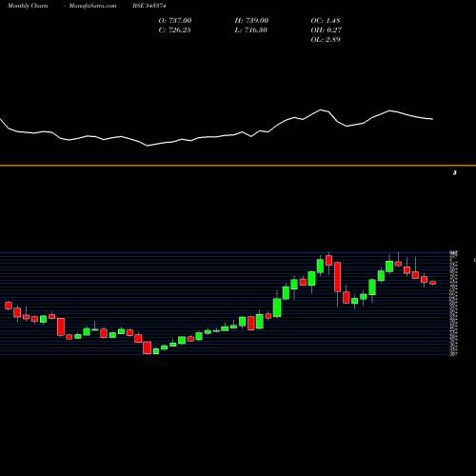
Task: Click the low value 'L: 716.30'
Action: [x=250, y=30]
